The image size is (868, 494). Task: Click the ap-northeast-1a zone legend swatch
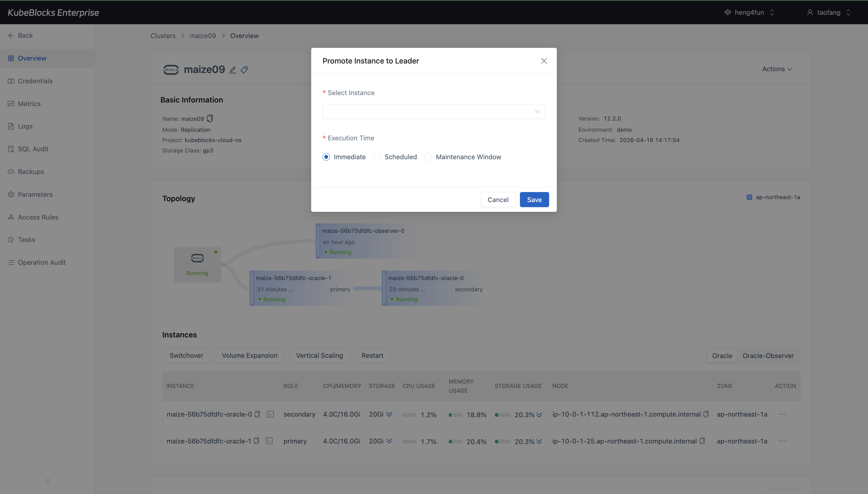click(749, 197)
